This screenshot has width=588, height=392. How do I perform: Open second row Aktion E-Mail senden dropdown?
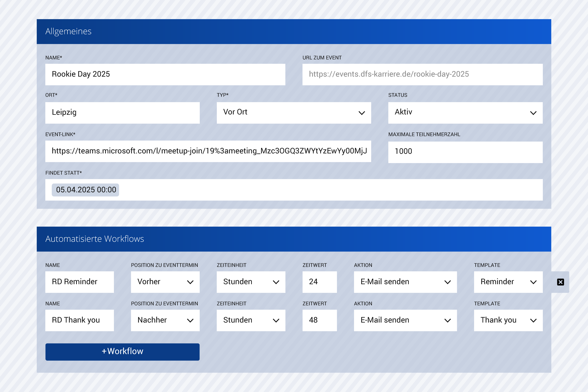coord(405,320)
